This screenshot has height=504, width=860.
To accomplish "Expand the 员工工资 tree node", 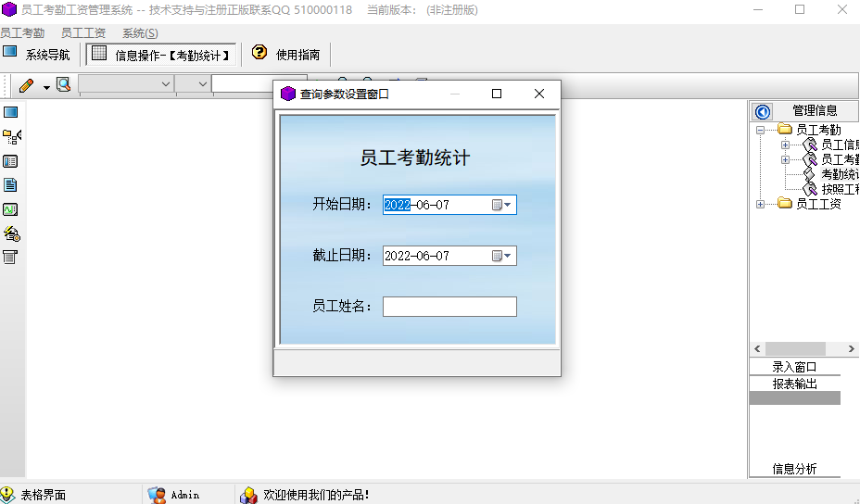I will 760,204.
